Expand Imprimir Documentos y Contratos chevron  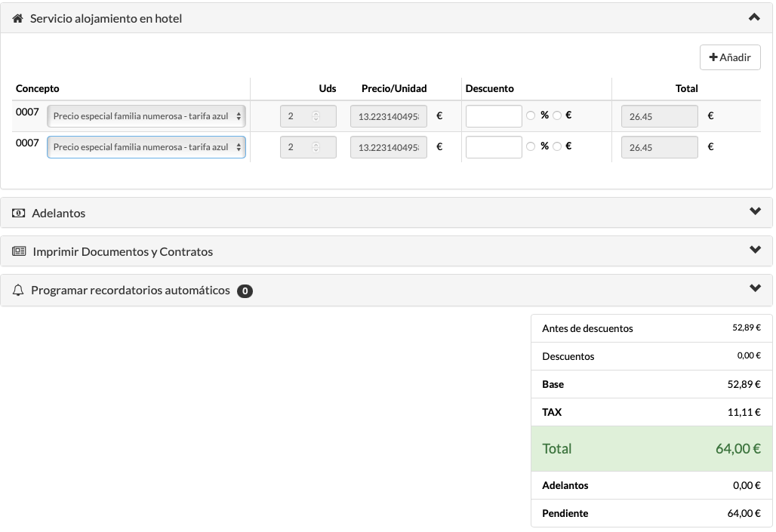click(x=755, y=251)
